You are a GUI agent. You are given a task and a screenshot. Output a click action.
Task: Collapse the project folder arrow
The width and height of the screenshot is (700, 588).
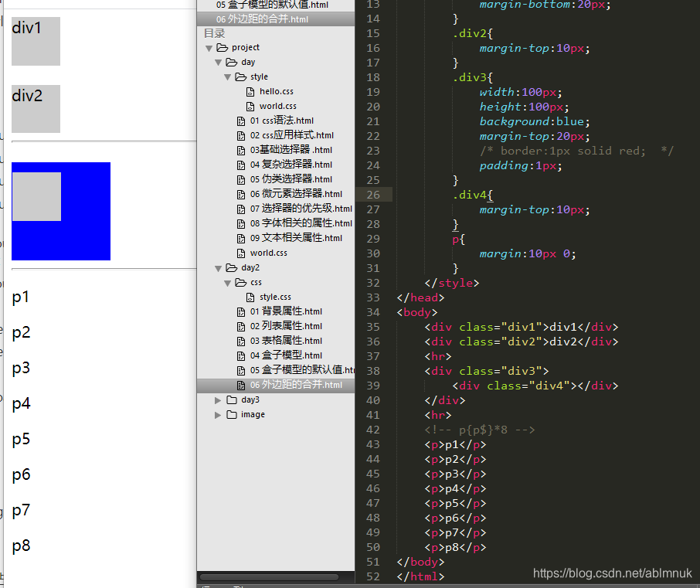(x=209, y=48)
